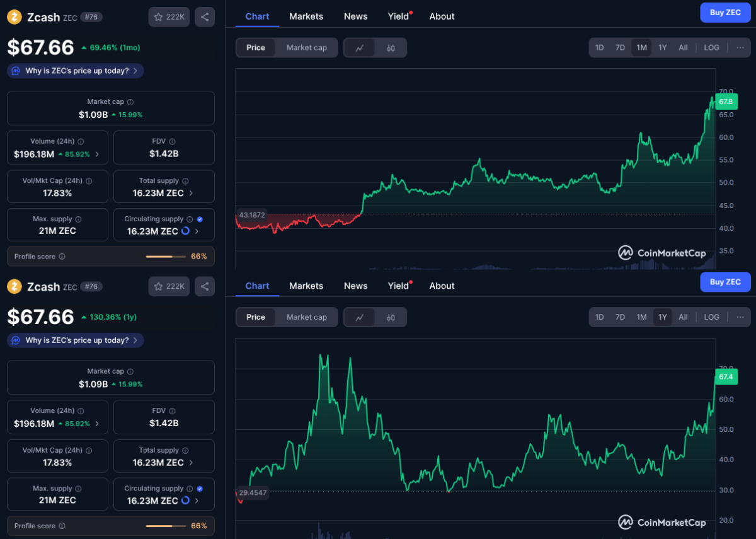Select the candlestick chart icon on the upper chart
The image size is (756, 539).
point(391,48)
